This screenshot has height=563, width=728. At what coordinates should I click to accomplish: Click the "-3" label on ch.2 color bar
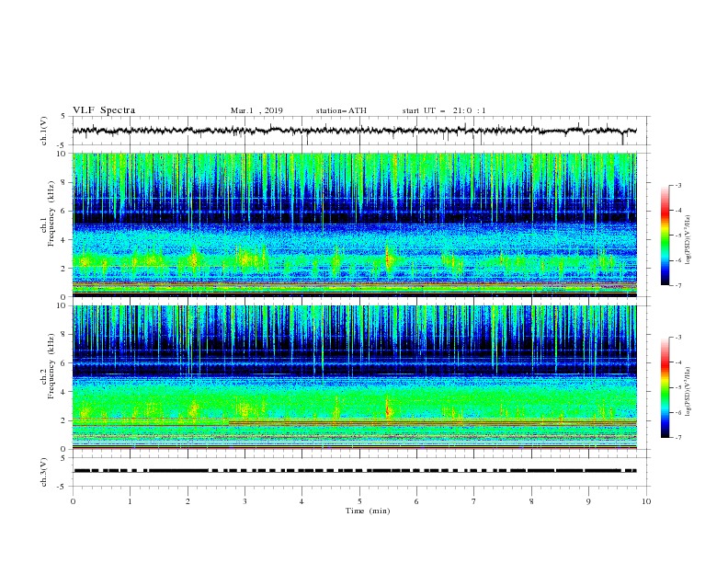(678, 338)
